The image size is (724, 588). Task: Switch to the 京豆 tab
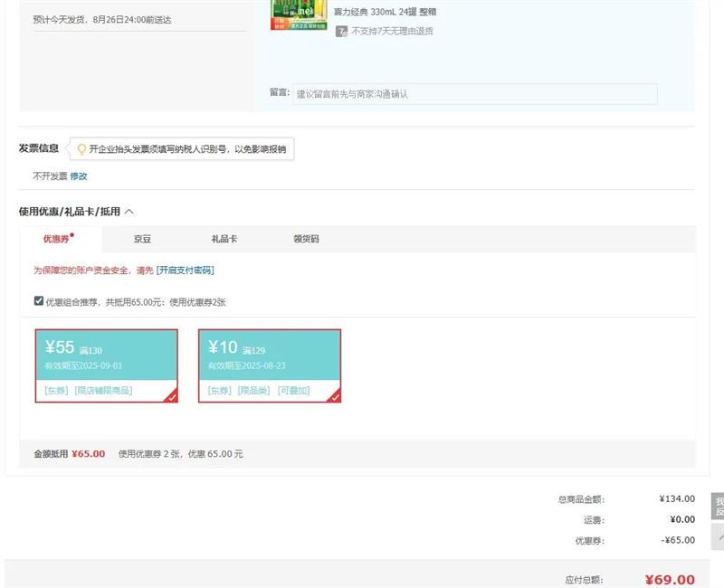[x=142, y=240]
